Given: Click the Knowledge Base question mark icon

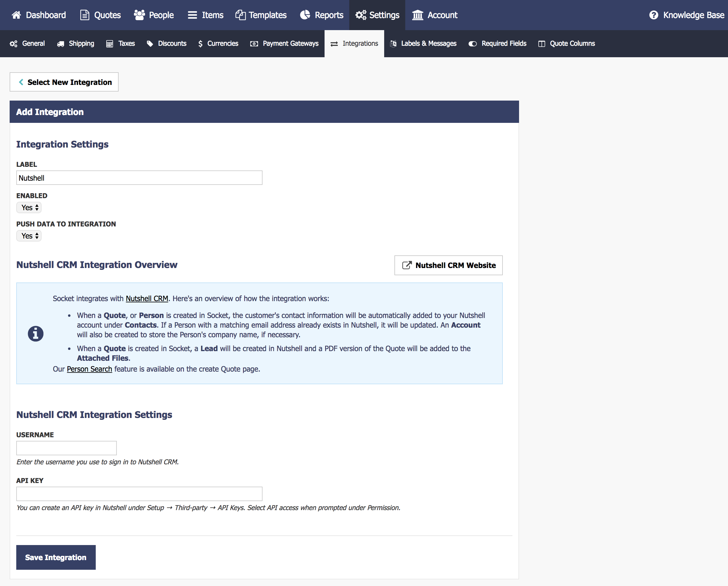Looking at the screenshot, I should [x=654, y=15].
